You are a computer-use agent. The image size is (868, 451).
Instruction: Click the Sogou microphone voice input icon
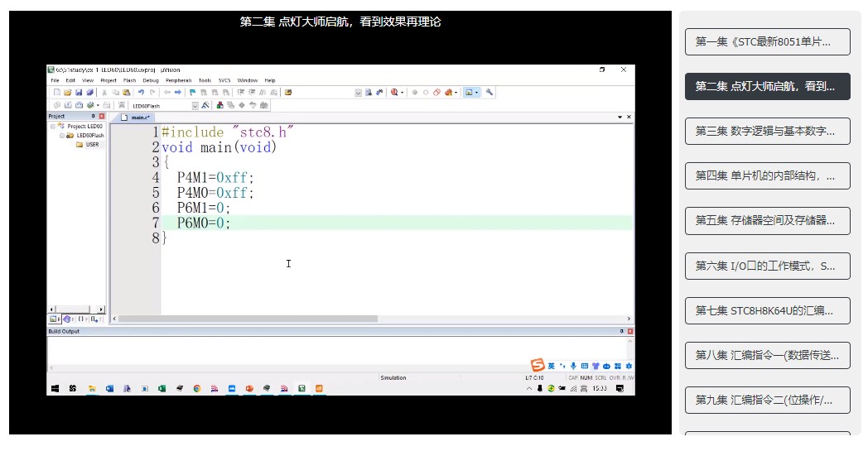(x=573, y=366)
